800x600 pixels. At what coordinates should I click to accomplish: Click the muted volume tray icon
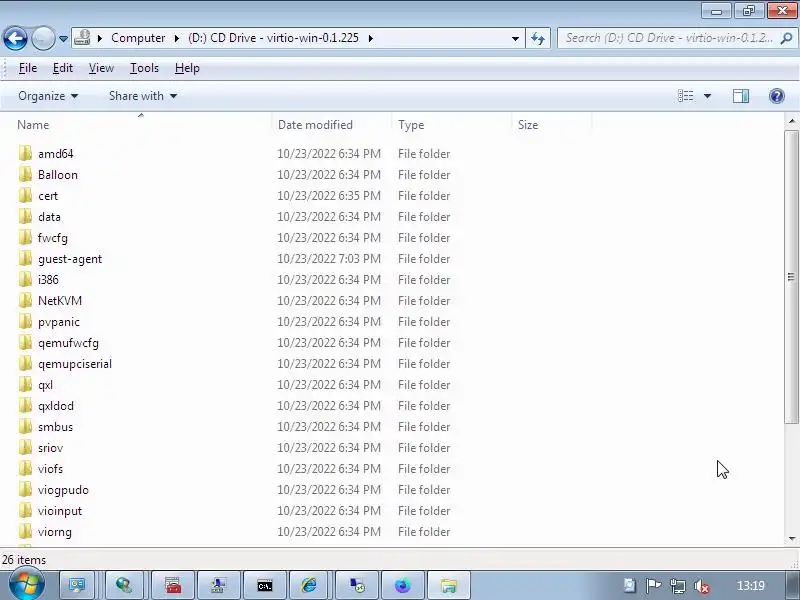(x=702, y=586)
